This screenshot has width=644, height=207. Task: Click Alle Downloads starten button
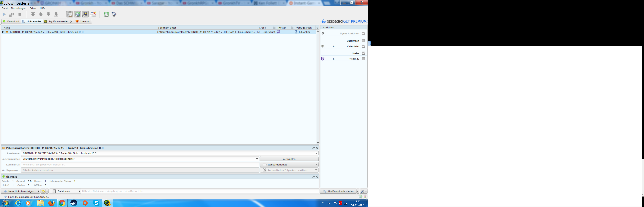tap(338, 191)
